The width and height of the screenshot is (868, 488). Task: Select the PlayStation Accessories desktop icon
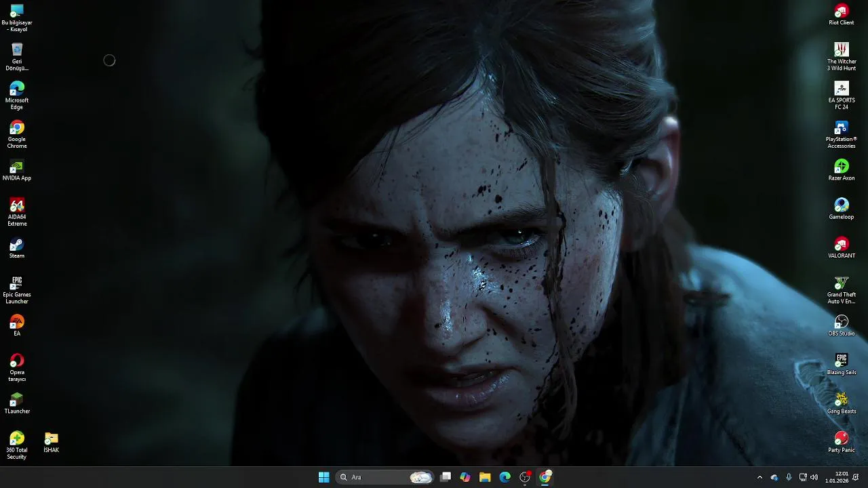click(842, 134)
